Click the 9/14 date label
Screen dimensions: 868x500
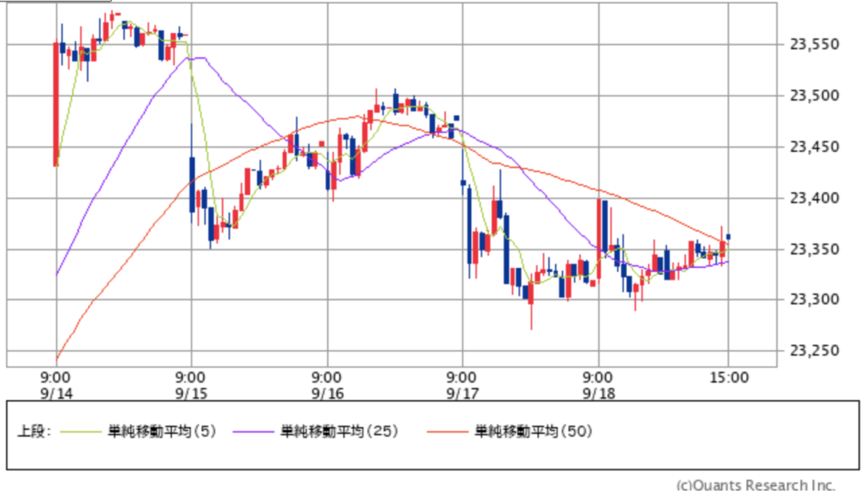56,394
